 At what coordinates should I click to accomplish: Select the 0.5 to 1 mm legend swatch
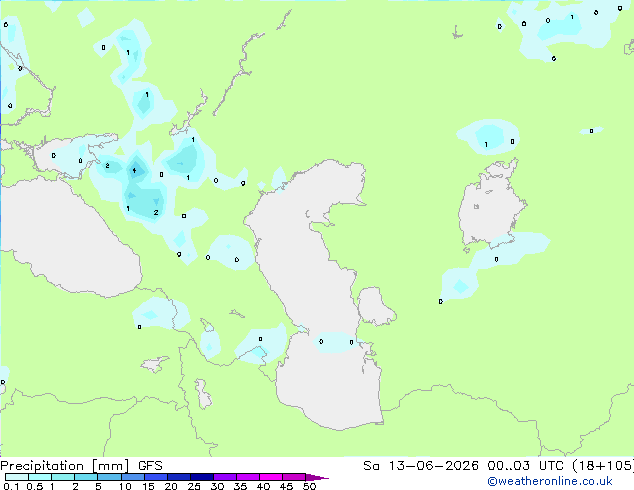[40, 477]
